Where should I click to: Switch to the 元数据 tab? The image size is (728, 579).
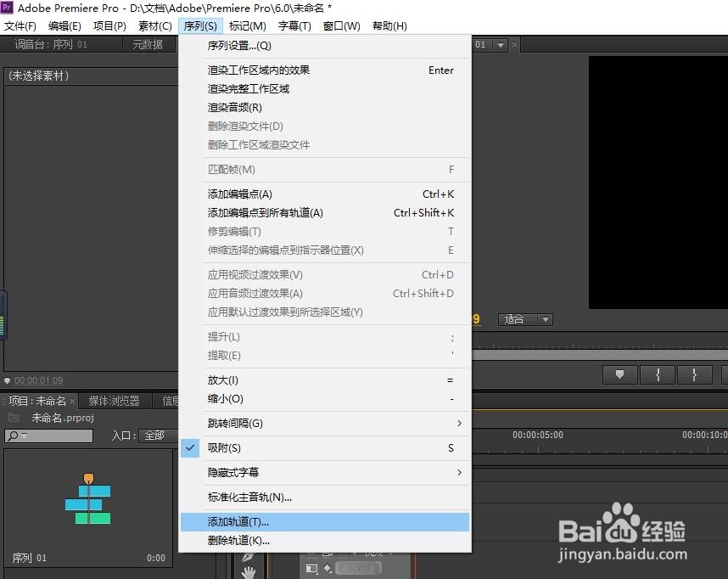(x=148, y=45)
